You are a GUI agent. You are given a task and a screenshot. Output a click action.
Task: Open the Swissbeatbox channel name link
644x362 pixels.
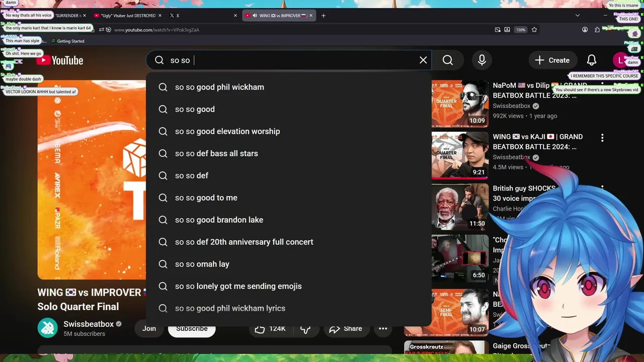tap(89, 324)
